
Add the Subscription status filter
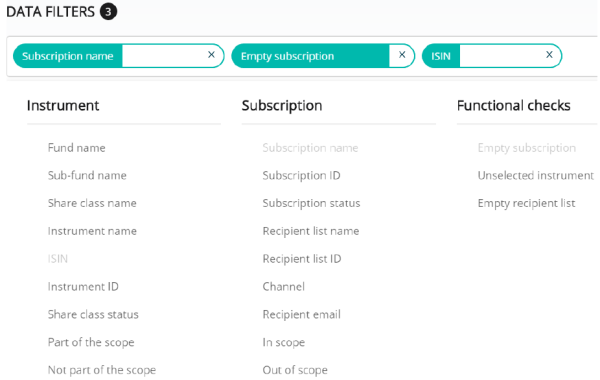pyautogui.click(x=311, y=203)
